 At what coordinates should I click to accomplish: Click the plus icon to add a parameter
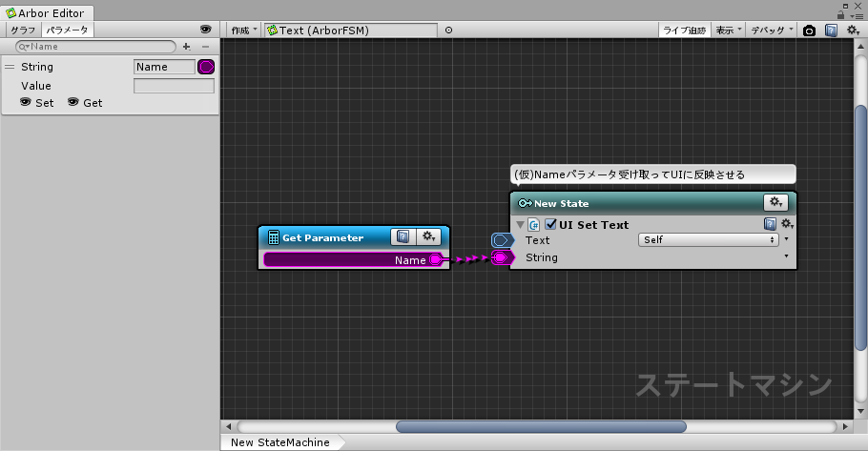[187, 46]
